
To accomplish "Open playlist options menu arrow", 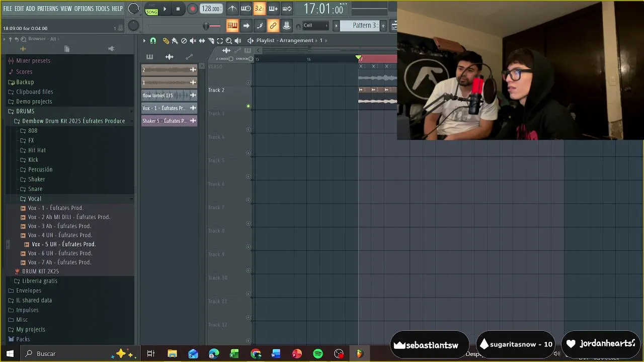I will point(144,41).
